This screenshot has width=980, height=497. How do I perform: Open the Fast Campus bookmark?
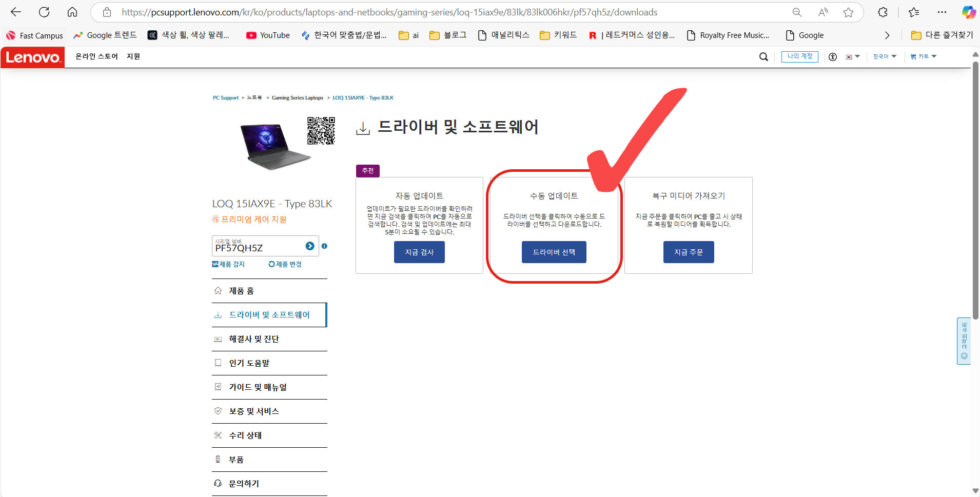(x=34, y=35)
